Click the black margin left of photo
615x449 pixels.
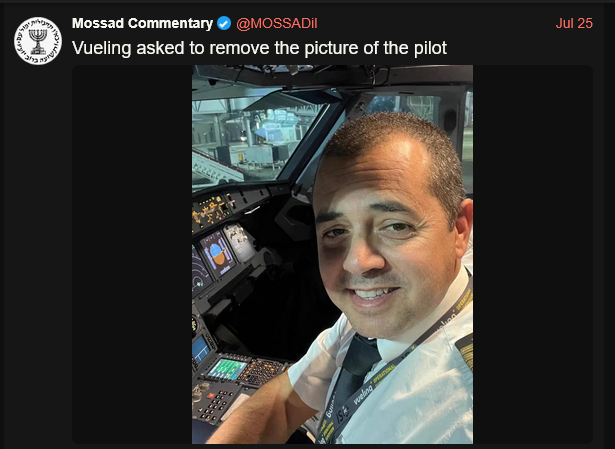point(132,254)
